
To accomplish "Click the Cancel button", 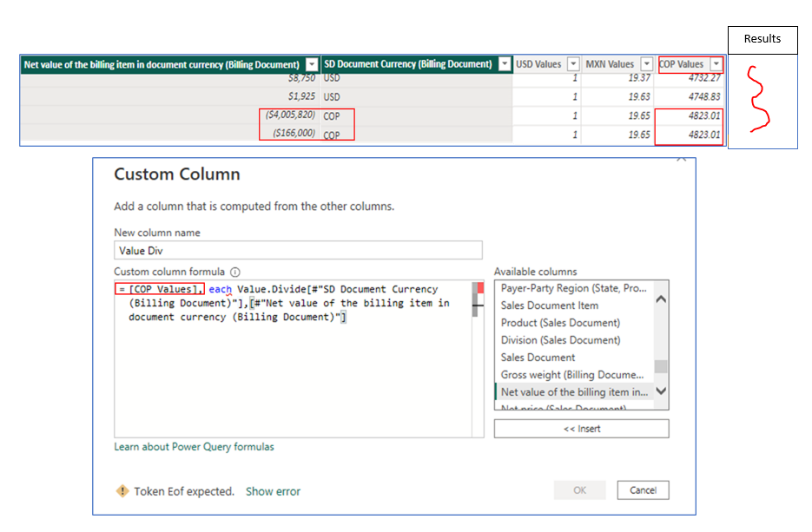I will coord(643,490).
